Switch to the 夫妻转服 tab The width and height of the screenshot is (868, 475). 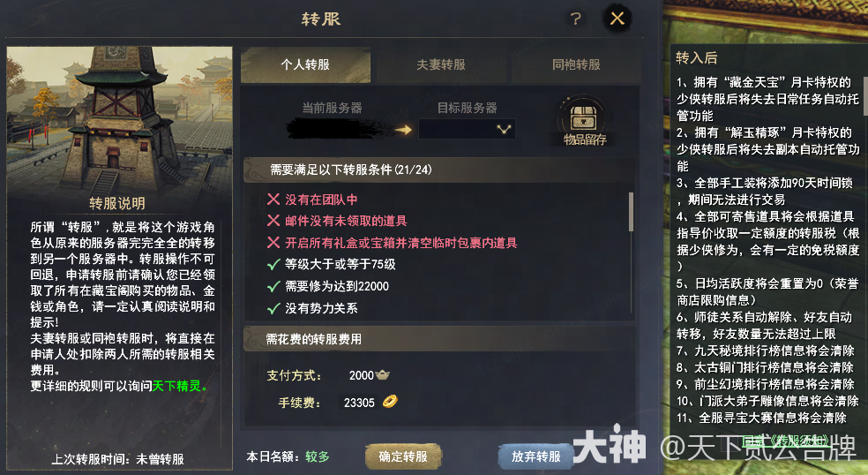441,64
